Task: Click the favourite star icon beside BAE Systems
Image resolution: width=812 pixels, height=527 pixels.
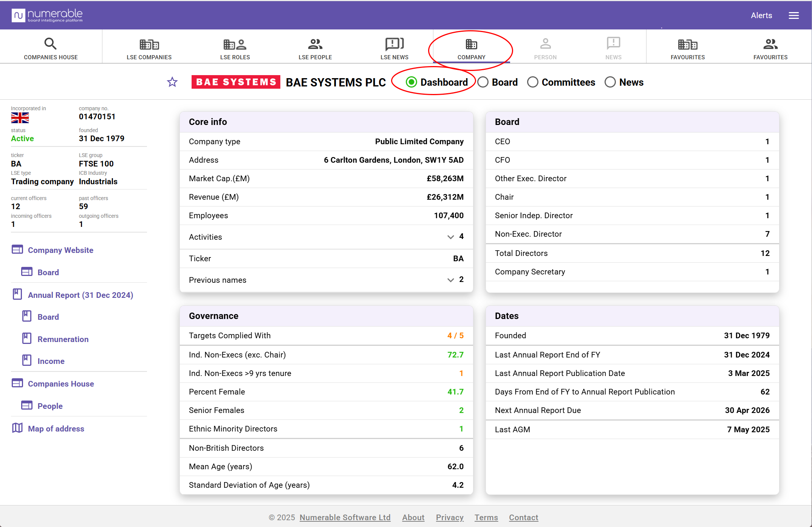Action: pyautogui.click(x=172, y=82)
